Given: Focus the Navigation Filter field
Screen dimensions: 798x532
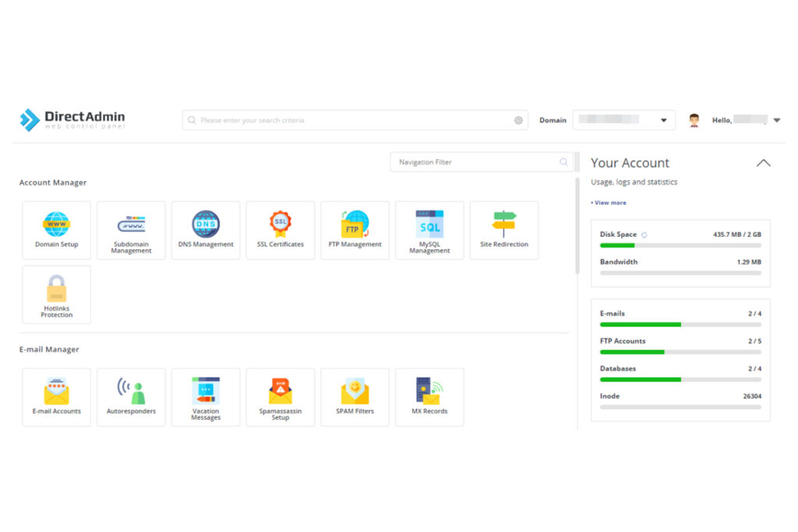Looking at the screenshot, I should pyautogui.click(x=481, y=162).
